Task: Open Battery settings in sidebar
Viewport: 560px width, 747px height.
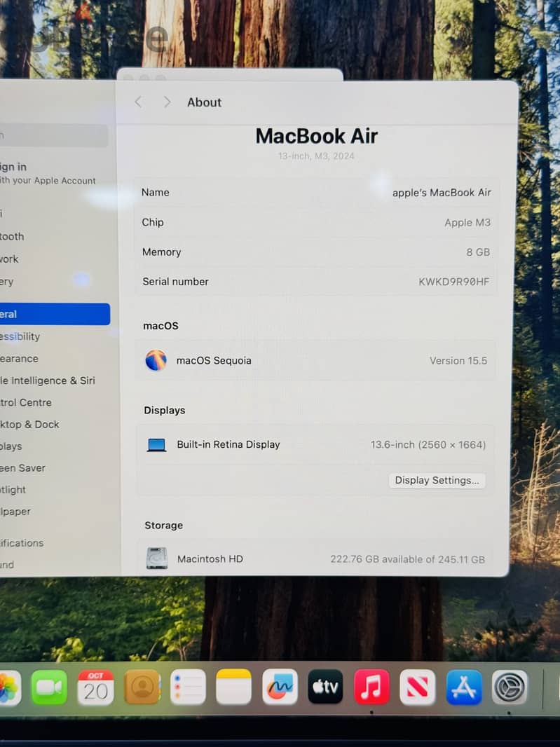Action: tap(7, 281)
